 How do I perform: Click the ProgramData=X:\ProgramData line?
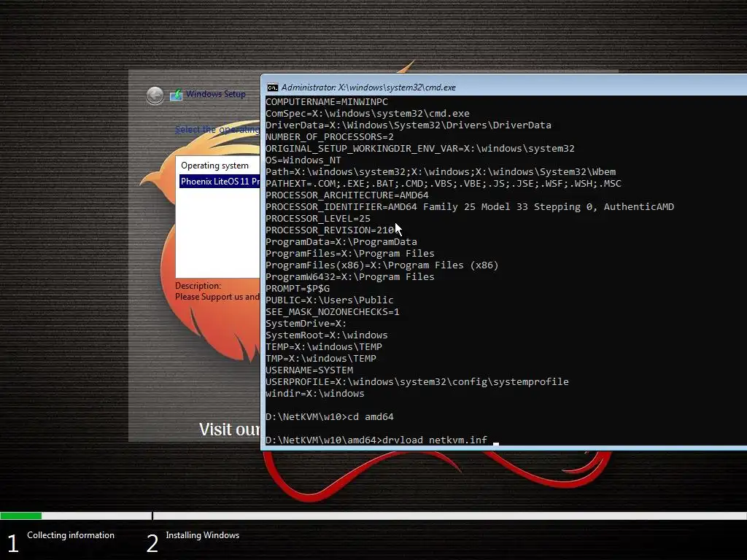coord(341,242)
